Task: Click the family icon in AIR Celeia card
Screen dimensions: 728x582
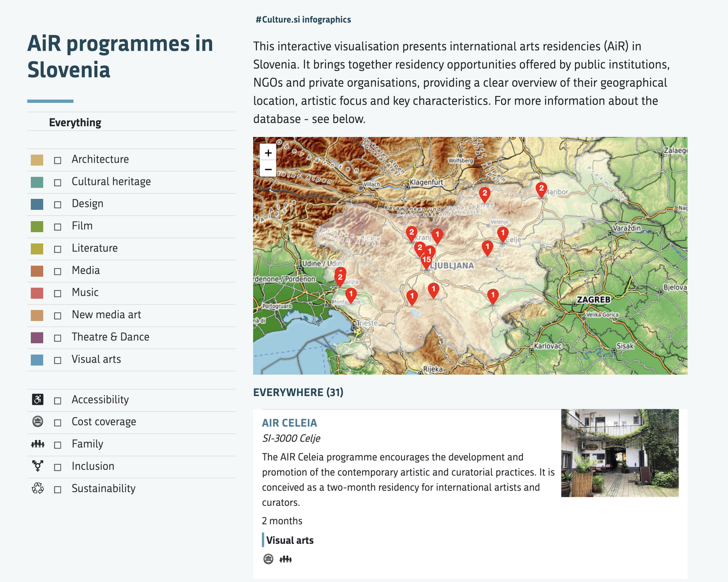Action: (286, 559)
